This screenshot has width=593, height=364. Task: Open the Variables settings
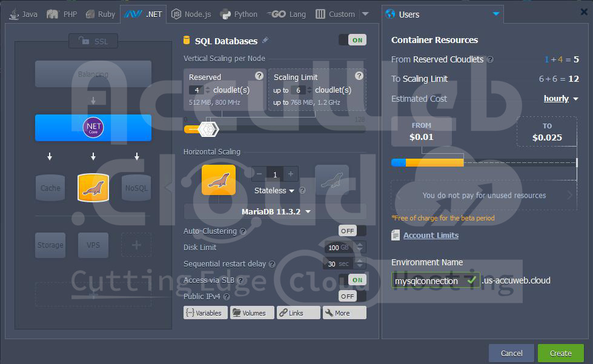pos(205,313)
